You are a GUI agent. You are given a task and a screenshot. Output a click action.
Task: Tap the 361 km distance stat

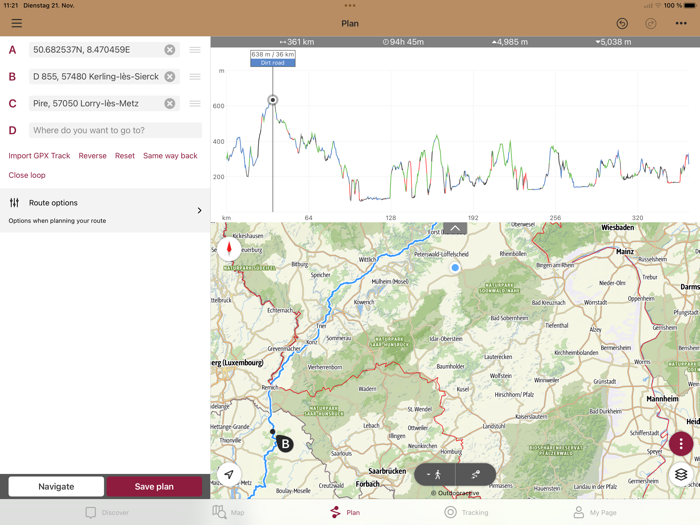tap(297, 42)
